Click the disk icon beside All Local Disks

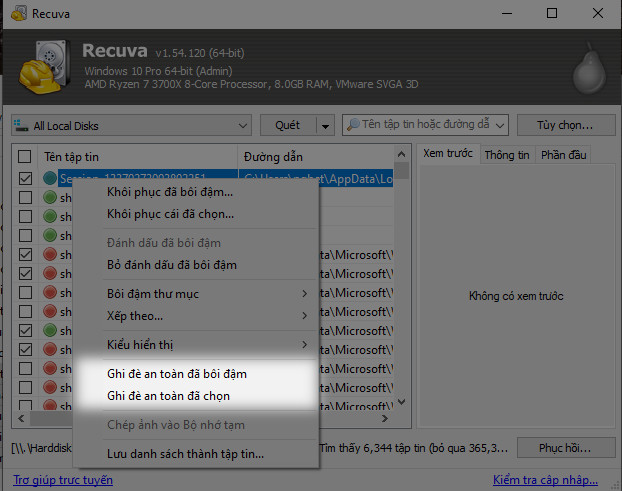22,126
